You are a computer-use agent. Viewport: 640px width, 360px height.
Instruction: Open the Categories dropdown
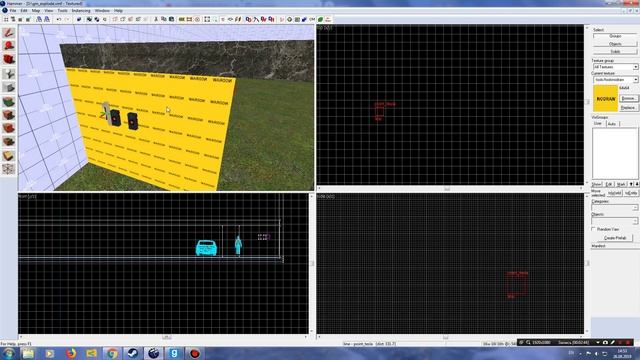coord(614,208)
